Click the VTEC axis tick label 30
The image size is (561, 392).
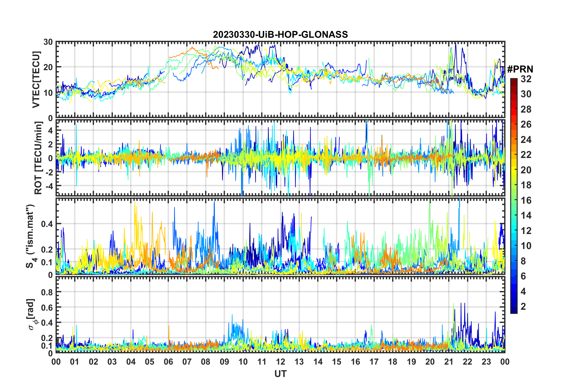pos(48,42)
